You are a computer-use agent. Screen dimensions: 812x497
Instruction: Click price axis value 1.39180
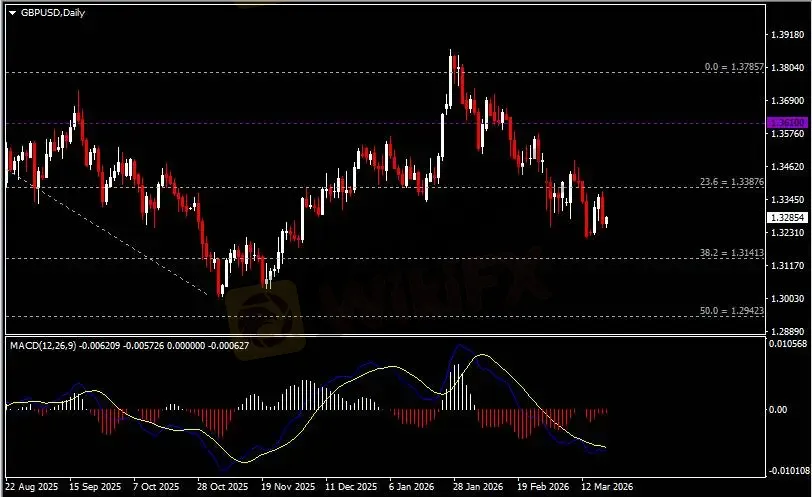pyautogui.click(x=788, y=35)
